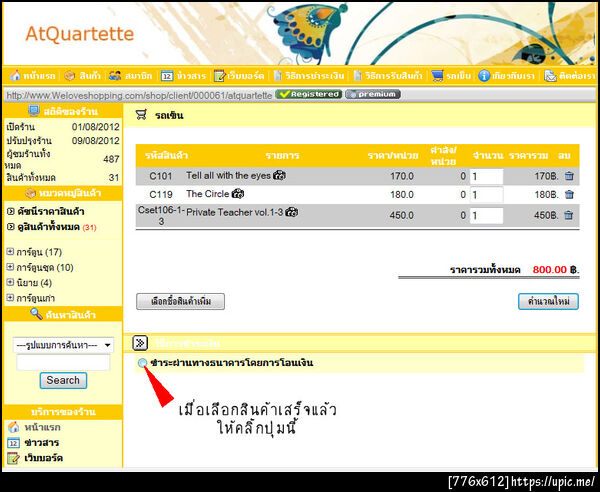Click the double-arrow icon in the payment section header
The height and width of the screenshot is (492, 600).
tap(140, 343)
